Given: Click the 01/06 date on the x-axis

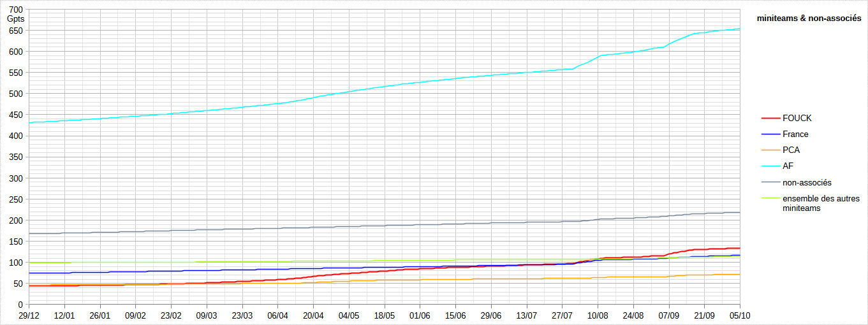Looking at the screenshot, I should pyautogui.click(x=420, y=315).
